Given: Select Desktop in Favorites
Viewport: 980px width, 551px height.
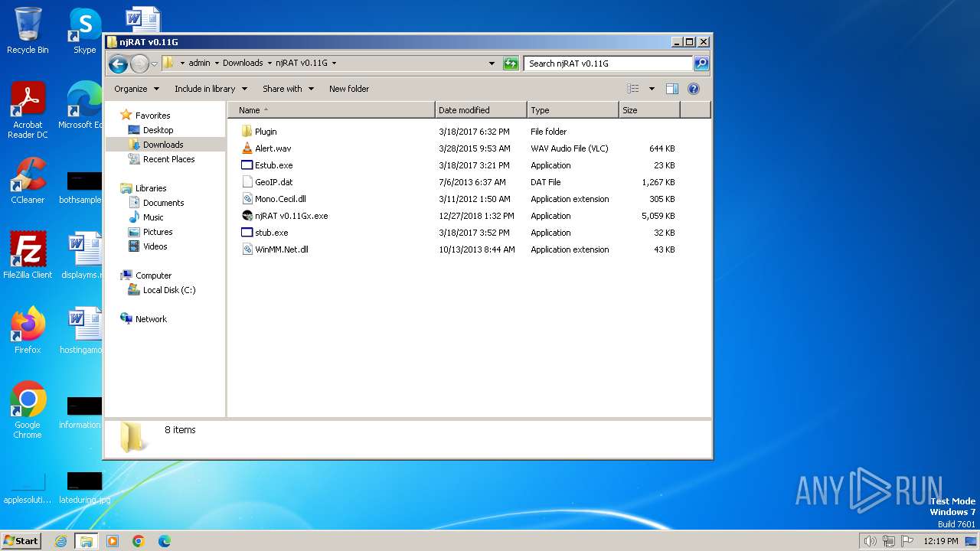Looking at the screenshot, I should (158, 130).
